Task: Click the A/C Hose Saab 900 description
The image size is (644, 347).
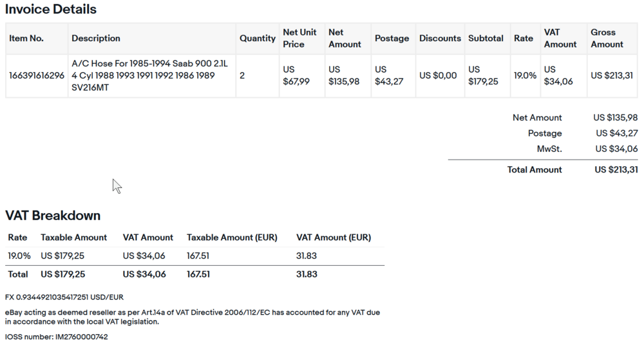Action: tap(149, 75)
